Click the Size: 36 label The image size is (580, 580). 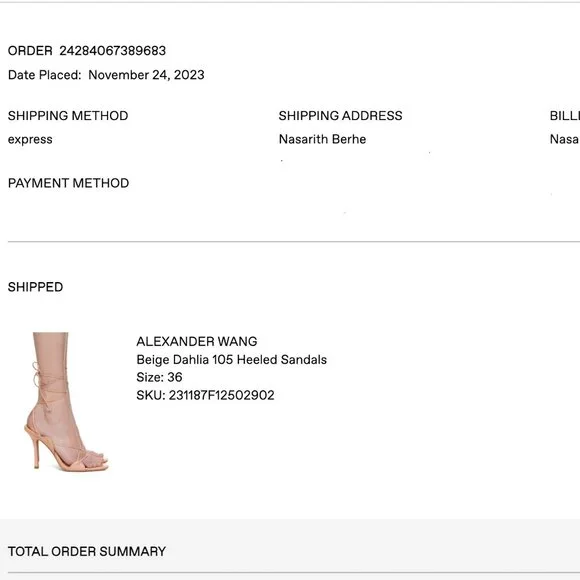[159, 377]
